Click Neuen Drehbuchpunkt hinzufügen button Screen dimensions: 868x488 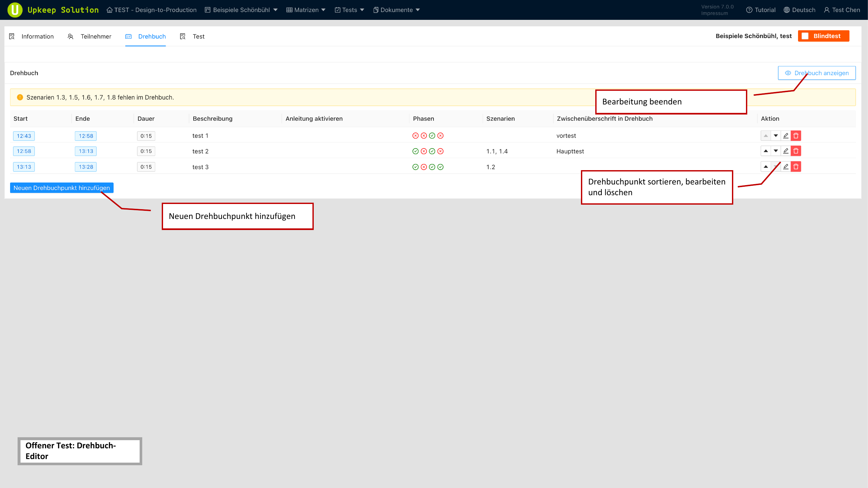click(x=62, y=188)
